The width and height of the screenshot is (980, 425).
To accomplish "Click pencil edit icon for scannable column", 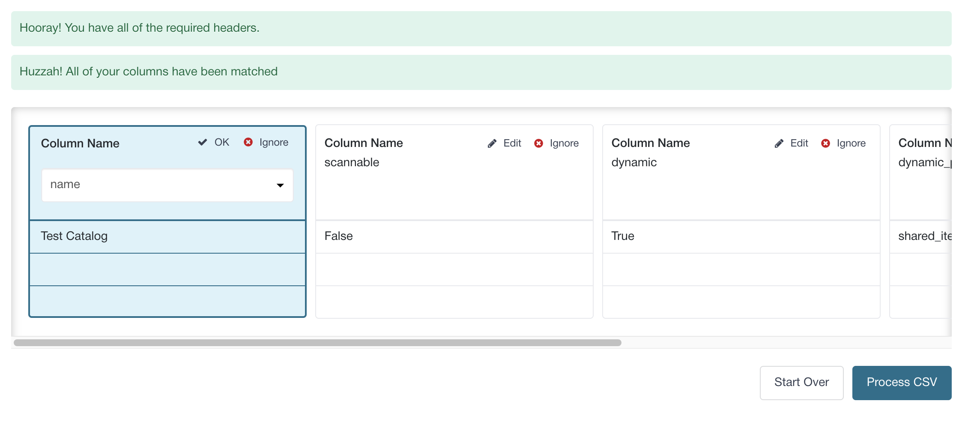I will click(x=492, y=144).
